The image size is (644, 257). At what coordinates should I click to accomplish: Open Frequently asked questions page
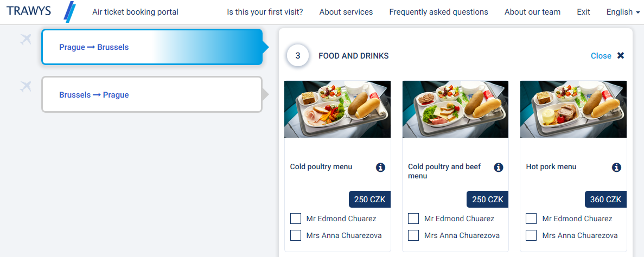click(x=438, y=12)
